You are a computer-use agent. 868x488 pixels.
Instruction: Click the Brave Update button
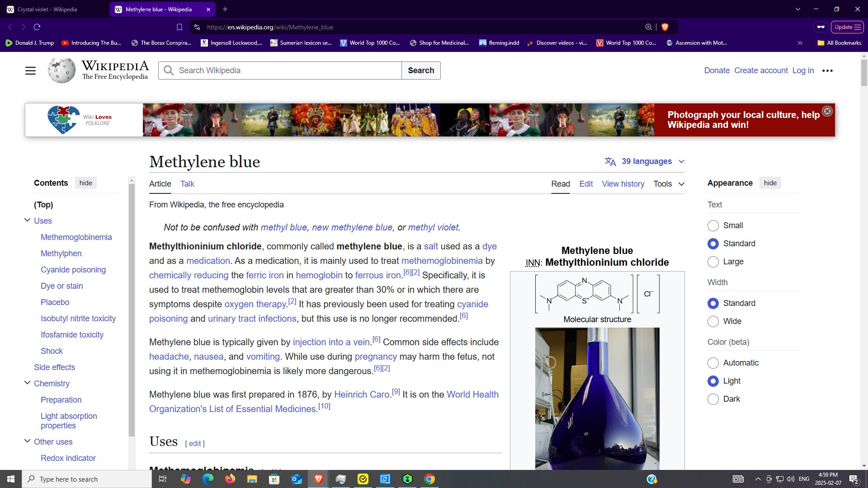click(x=847, y=27)
